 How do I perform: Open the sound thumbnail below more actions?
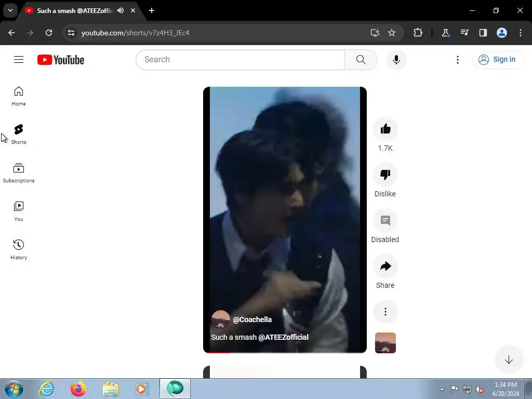point(385,343)
